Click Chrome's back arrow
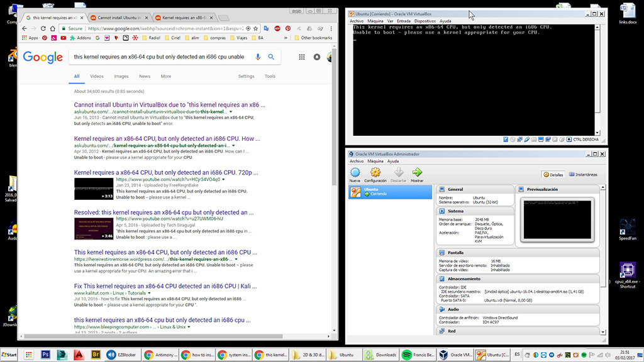This screenshot has width=644, height=362. [25, 28]
